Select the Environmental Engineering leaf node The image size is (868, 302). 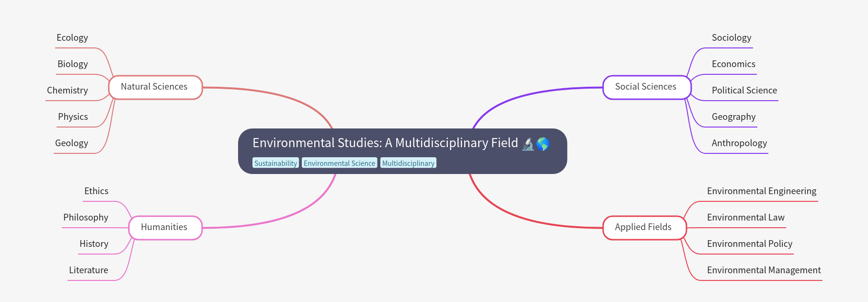pos(762,191)
